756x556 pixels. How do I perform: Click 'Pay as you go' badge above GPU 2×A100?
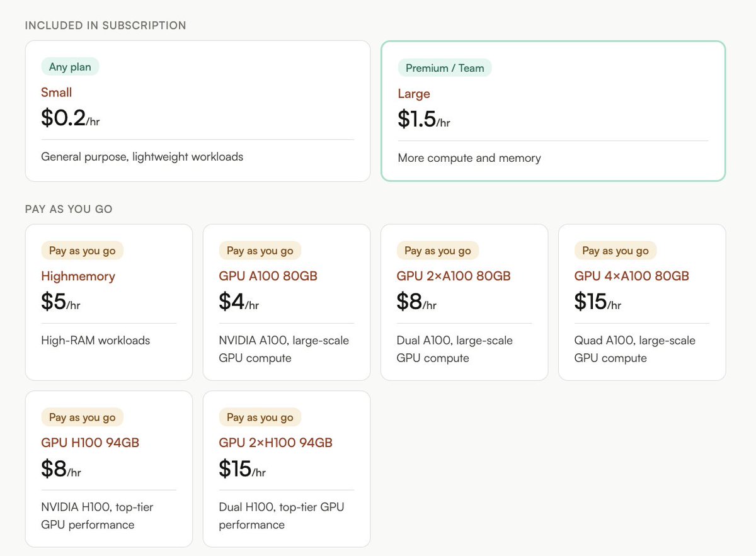click(x=438, y=251)
